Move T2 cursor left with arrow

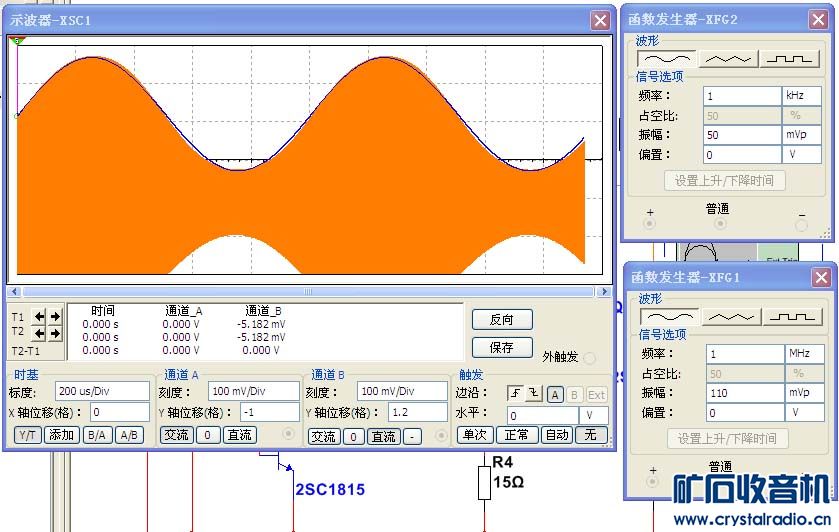(41, 333)
